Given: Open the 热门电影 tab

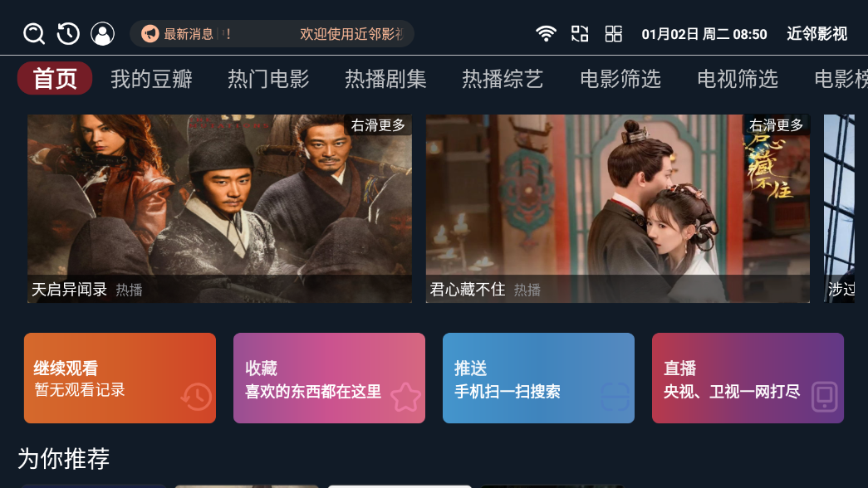Looking at the screenshot, I should point(268,79).
